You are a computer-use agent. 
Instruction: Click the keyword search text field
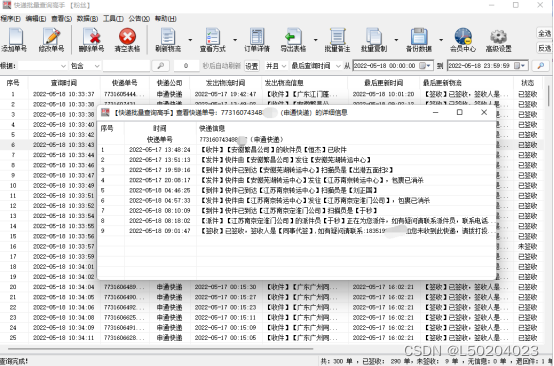(x=126, y=66)
